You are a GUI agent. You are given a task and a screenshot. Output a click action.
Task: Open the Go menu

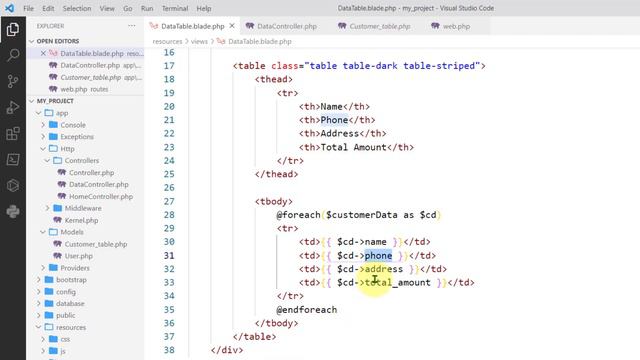(x=128, y=8)
